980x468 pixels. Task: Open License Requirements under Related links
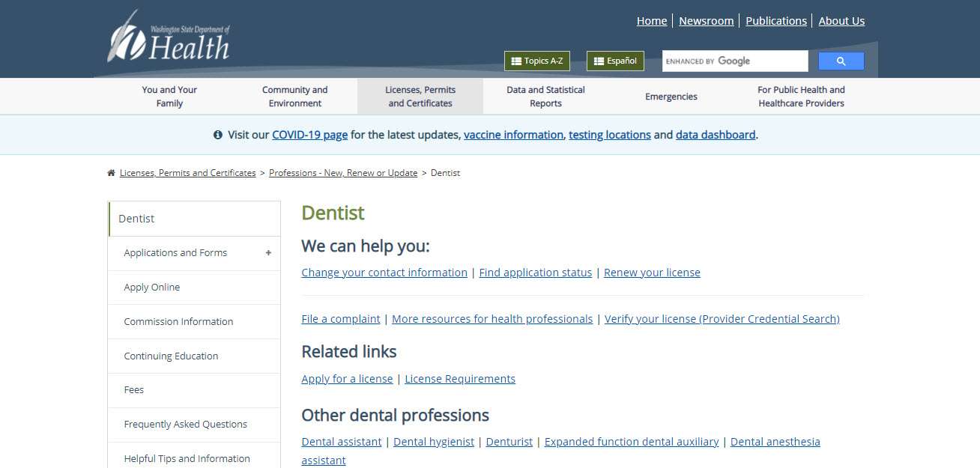[459, 379]
